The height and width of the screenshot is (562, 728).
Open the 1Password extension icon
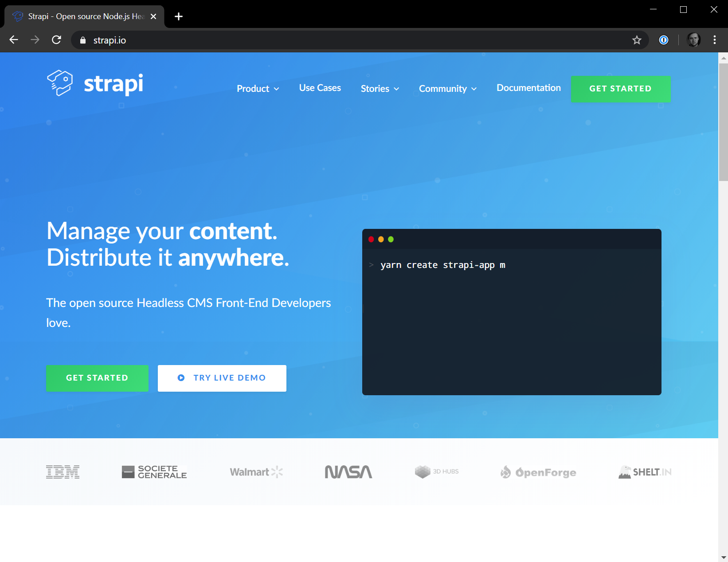664,40
